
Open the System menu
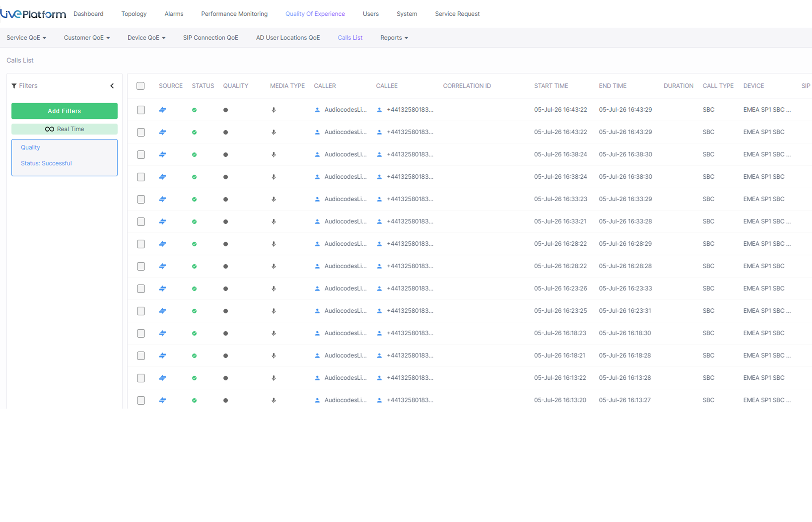tap(407, 14)
